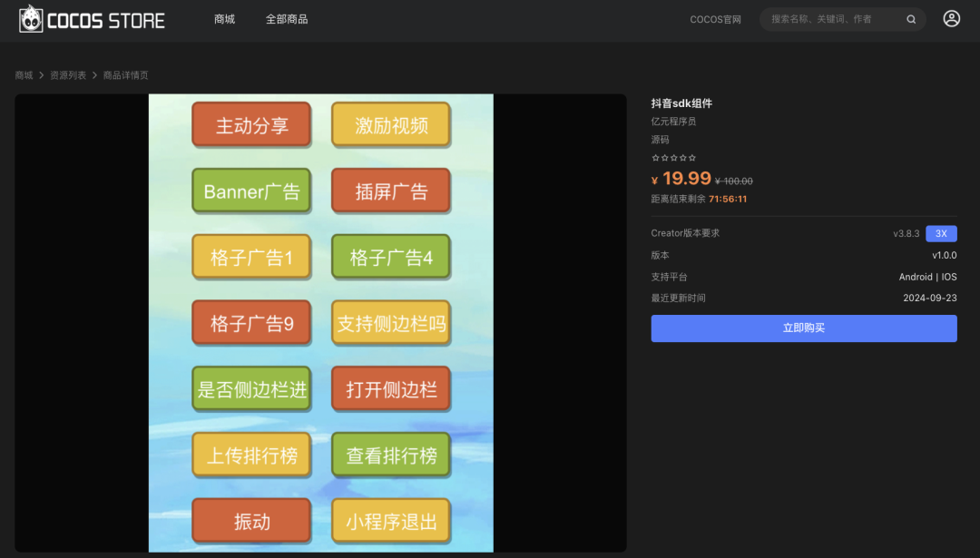980x558 pixels.
Task: Click the search magnifier icon
Action: 911,19
